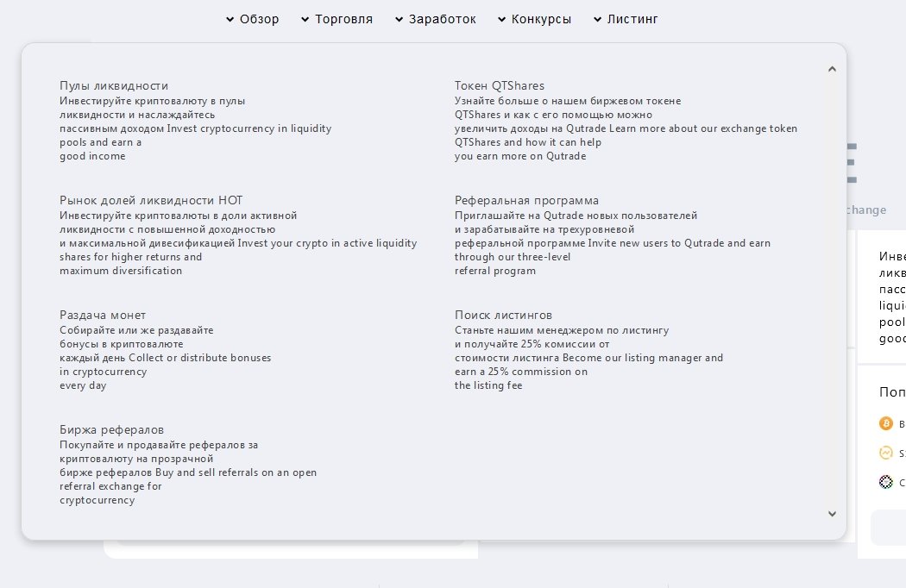Click the yellow circular coin icon
This screenshot has width=906, height=588.
(x=885, y=453)
